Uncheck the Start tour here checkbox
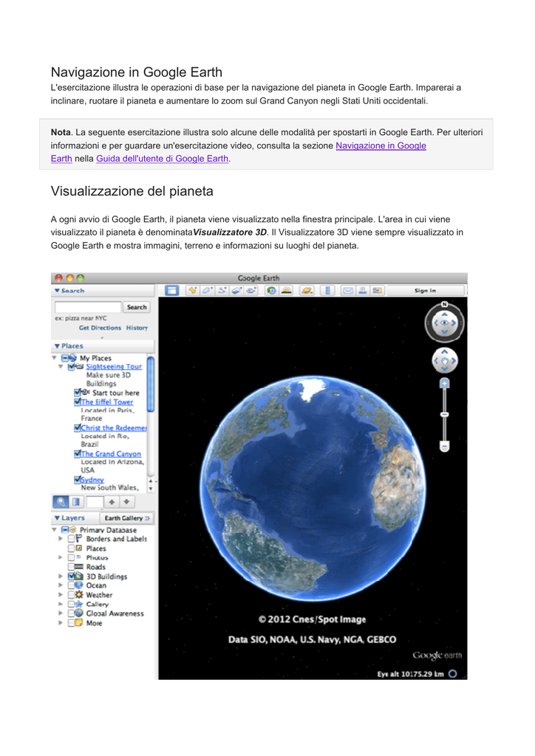Viewport: 535px width, 756px height. pos(78,393)
